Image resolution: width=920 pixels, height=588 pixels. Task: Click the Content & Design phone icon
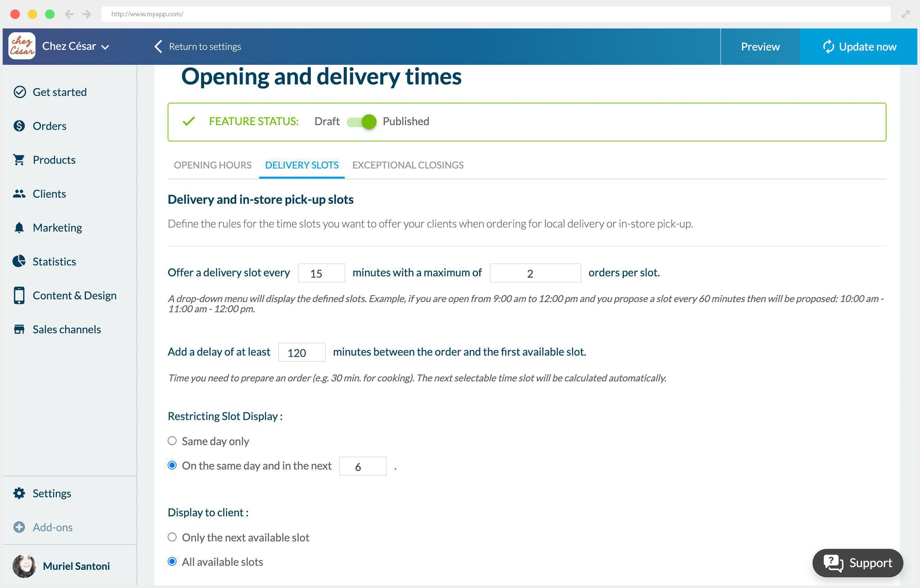pos(19,295)
